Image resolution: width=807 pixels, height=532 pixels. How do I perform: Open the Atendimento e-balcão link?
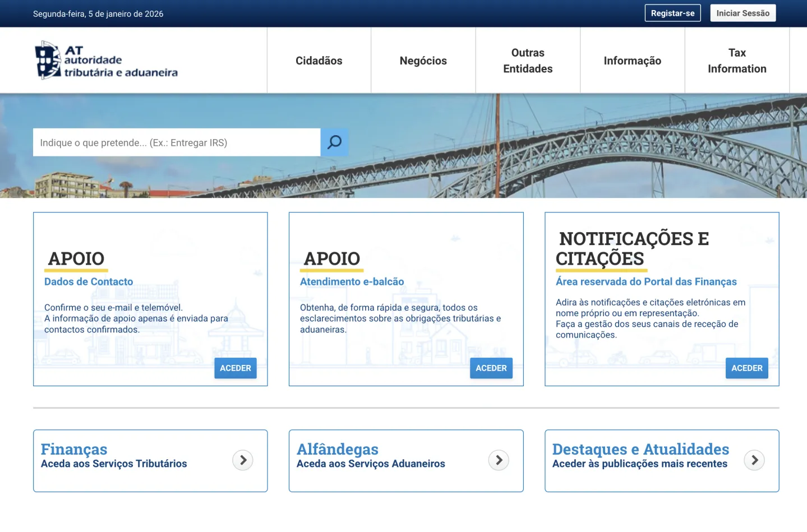352,281
